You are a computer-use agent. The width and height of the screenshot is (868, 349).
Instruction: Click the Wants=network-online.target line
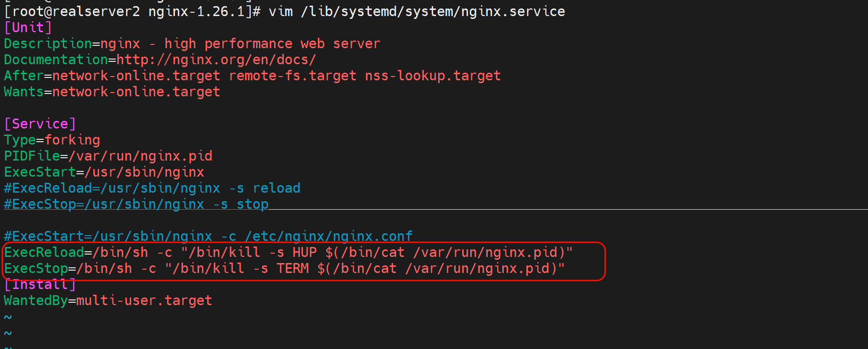tap(112, 92)
